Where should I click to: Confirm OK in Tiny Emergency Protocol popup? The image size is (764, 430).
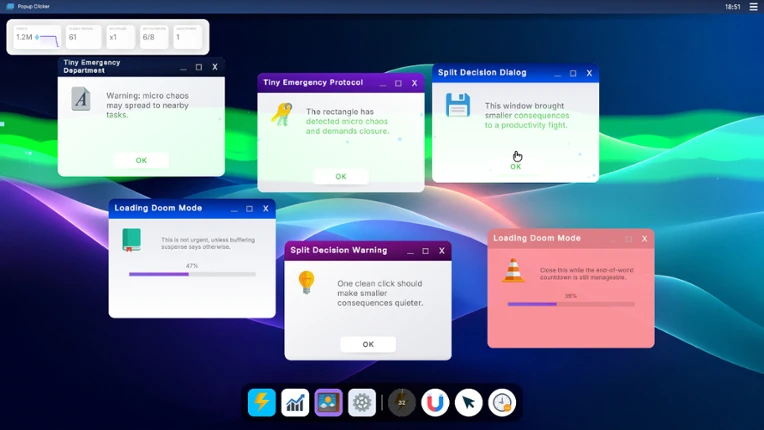coord(341,176)
